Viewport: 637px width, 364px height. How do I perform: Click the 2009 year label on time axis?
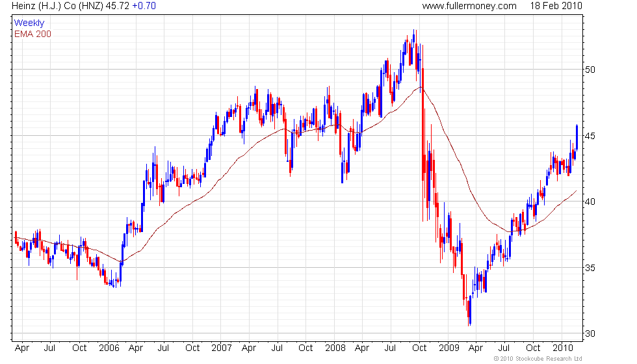(449, 348)
